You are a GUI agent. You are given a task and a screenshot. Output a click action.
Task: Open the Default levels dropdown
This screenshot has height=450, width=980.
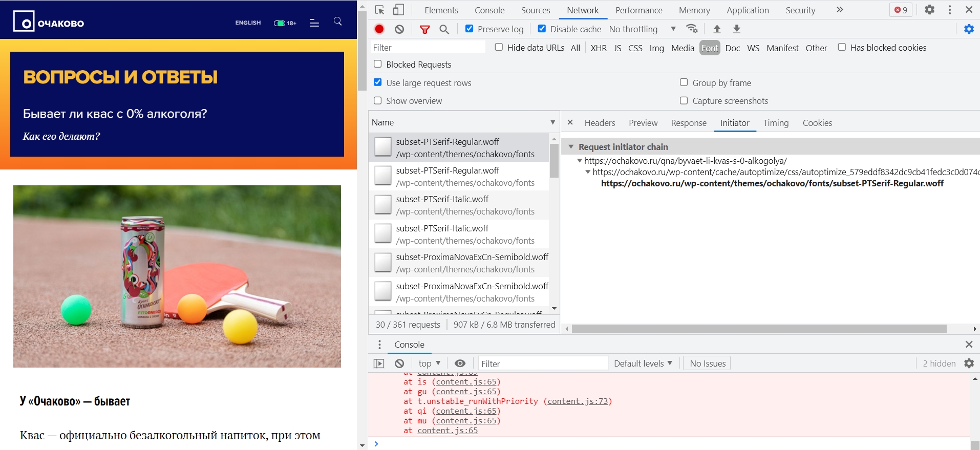click(643, 363)
